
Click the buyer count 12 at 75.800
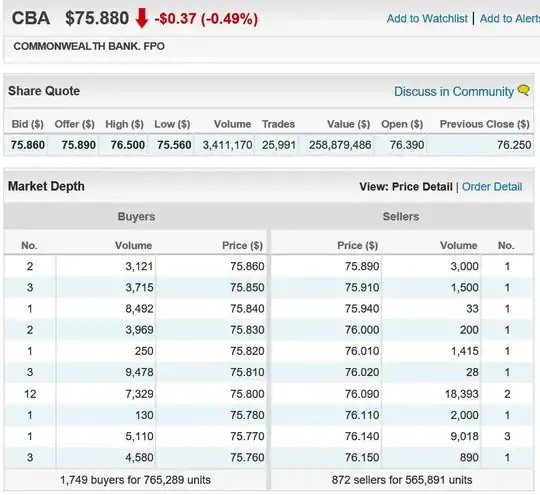30,394
